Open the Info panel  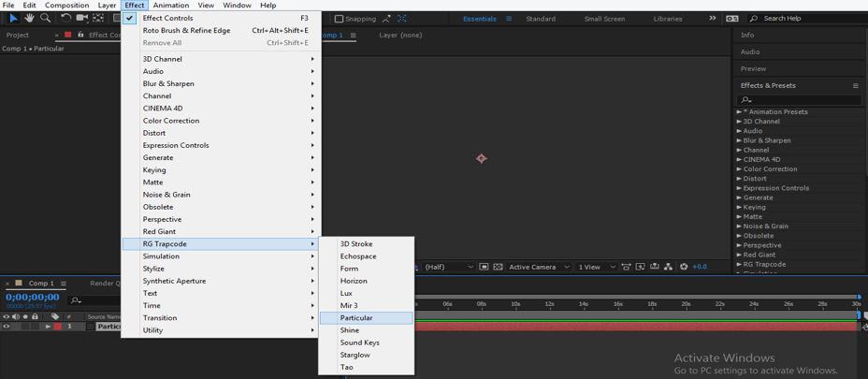click(x=747, y=35)
